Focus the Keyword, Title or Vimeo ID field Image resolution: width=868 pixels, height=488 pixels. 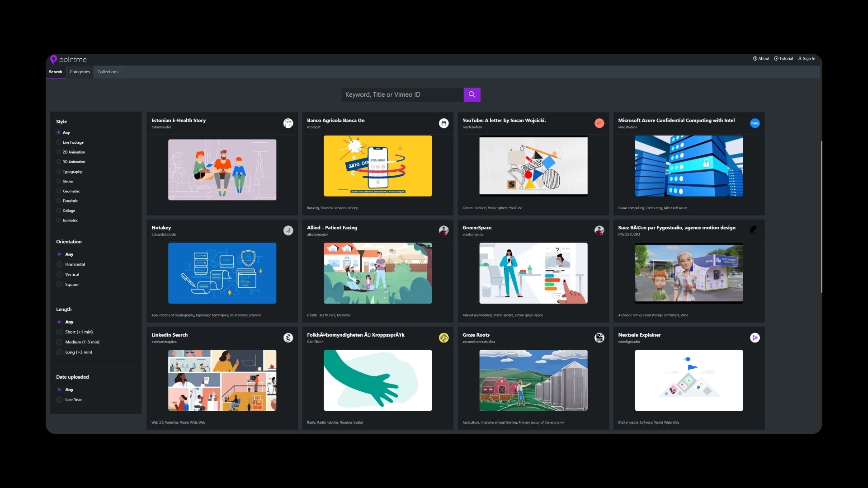pyautogui.click(x=402, y=94)
